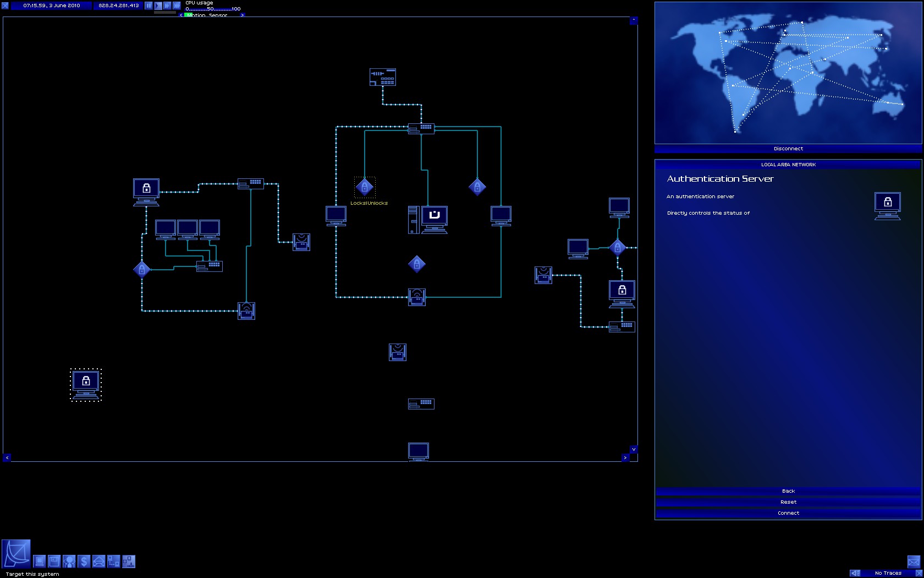Open the memory floppy disk icon
The height and width of the screenshot is (578, 924).
[54, 561]
